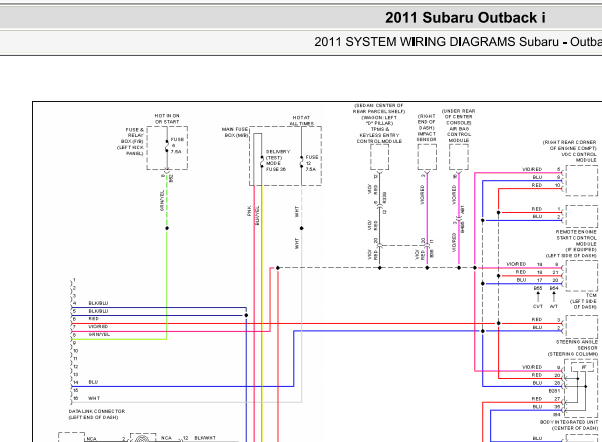Click the "BLU" label at remote start pin 2

(537, 217)
